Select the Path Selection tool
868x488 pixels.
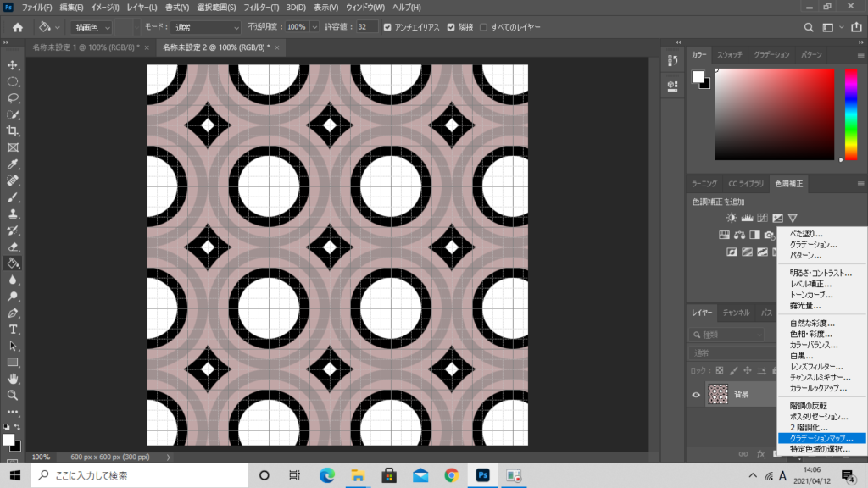pos(13,347)
